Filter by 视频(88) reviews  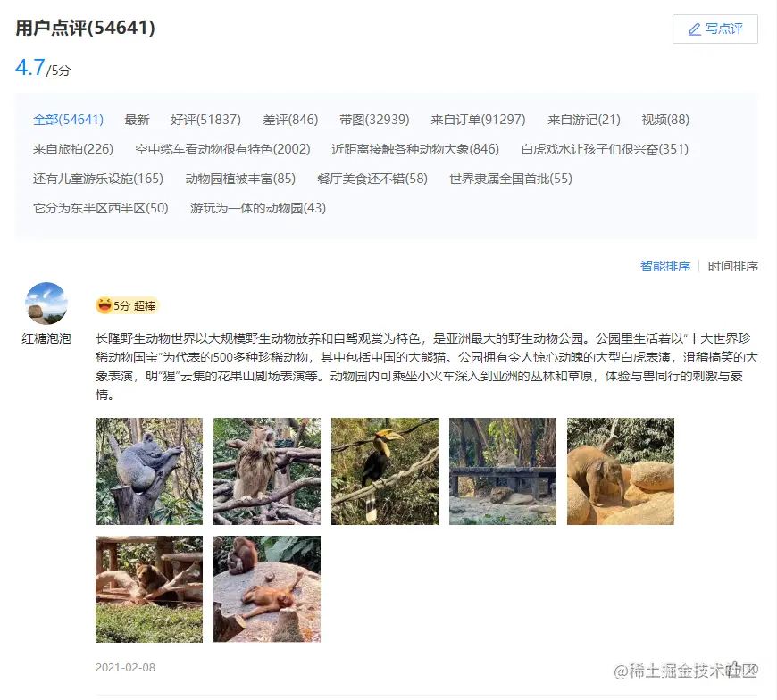(x=665, y=120)
